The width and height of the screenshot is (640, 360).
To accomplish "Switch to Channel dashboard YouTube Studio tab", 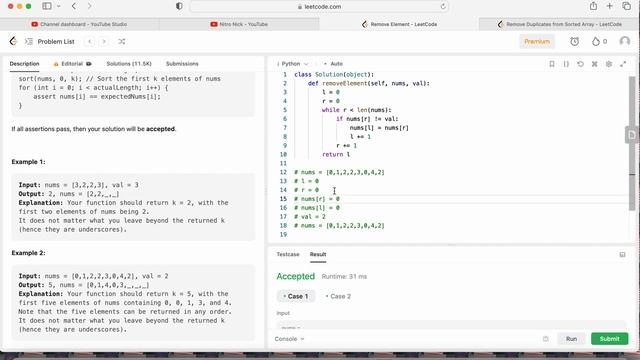I will [x=79, y=24].
